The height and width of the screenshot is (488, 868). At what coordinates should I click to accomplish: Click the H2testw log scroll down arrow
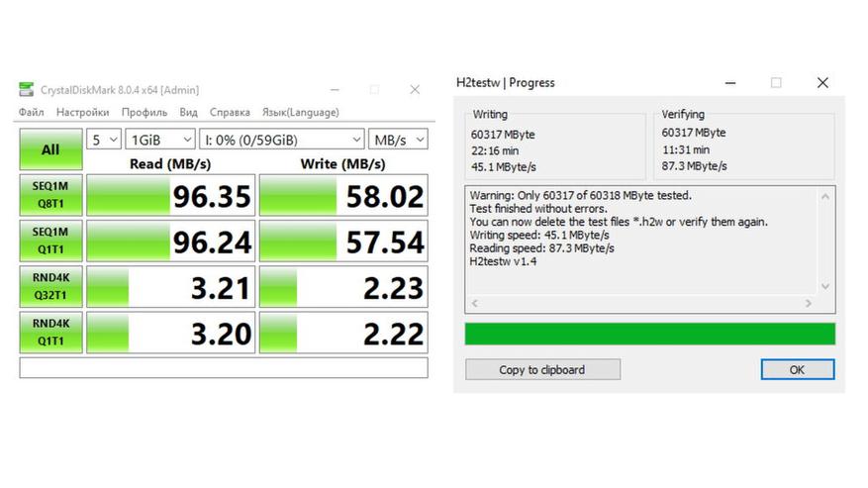coord(824,286)
